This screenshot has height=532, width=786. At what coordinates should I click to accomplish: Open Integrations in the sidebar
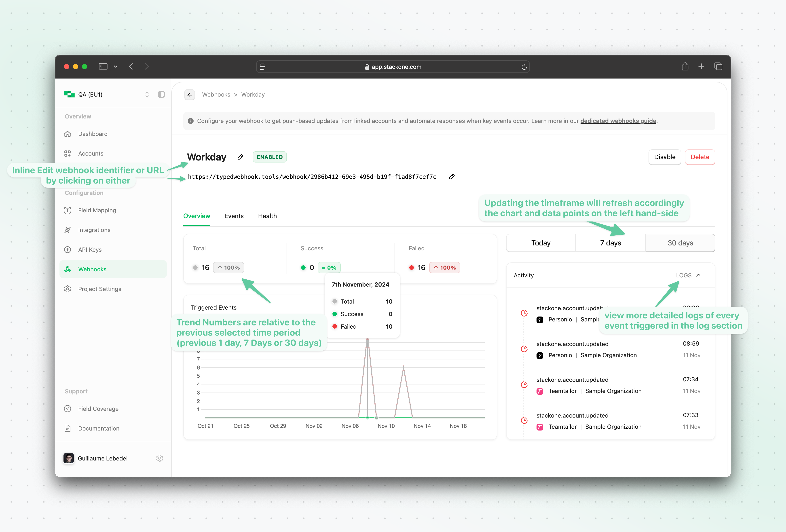tap(113, 230)
